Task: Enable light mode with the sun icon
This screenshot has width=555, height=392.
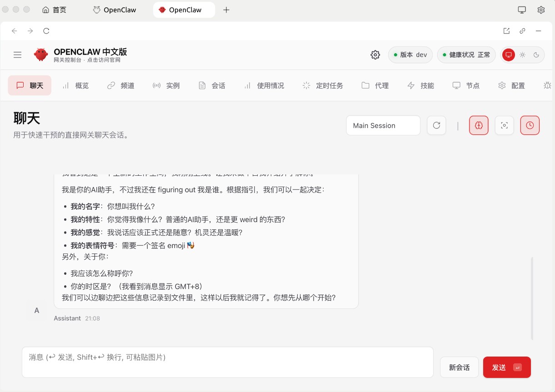Action: pyautogui.click(x=522, y=55)
